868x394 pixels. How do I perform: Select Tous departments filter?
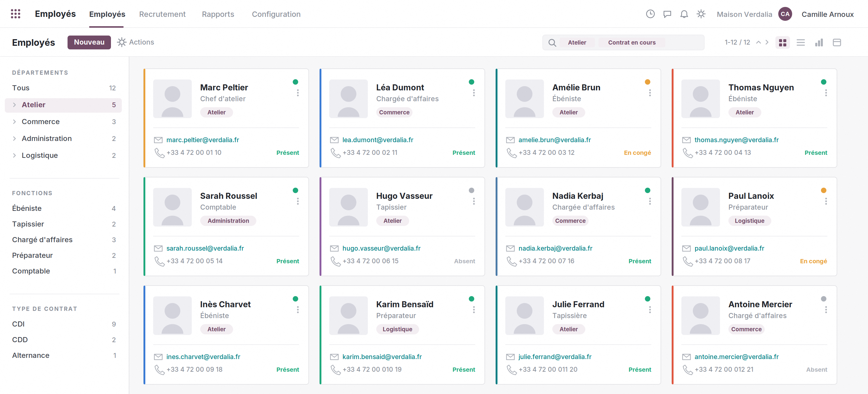(x=64, y=88)
